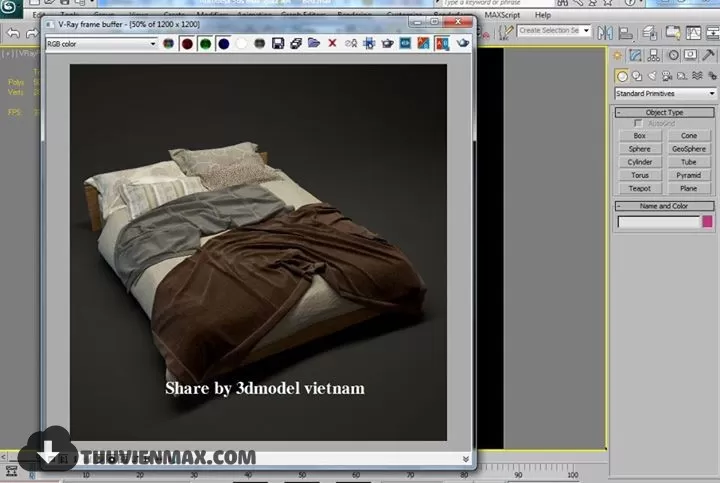The width and height of the screenshot is (720, 483).
Task: Toggle the red channel in frame buffer
Action: click(187, 44)
